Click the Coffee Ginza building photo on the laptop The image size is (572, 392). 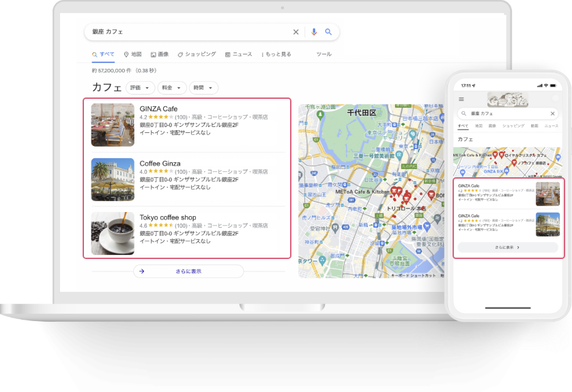pos(113,179)
